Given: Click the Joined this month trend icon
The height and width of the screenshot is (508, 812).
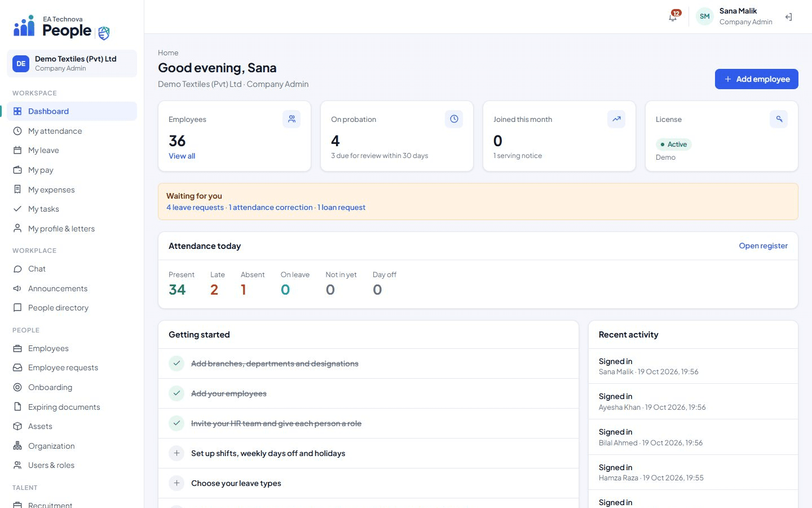Looking at the screenshot, I should (616, 119).
